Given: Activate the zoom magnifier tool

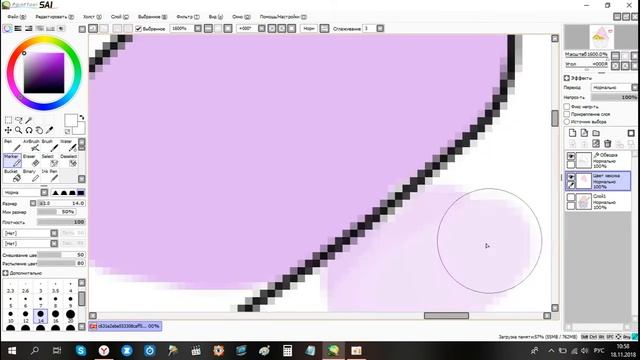Looking at the screenshot, I should pos(18,130).
